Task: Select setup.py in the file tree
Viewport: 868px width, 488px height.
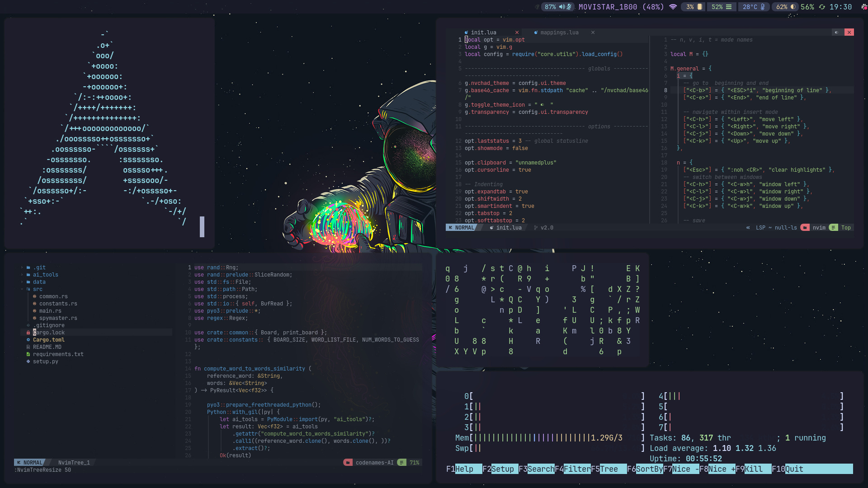Action: tap(46, 361)
